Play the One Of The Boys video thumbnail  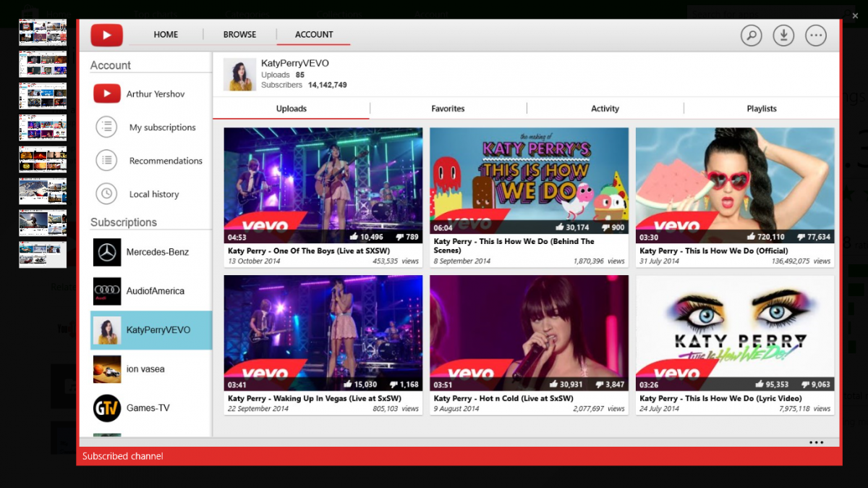[x=323, y=185]
